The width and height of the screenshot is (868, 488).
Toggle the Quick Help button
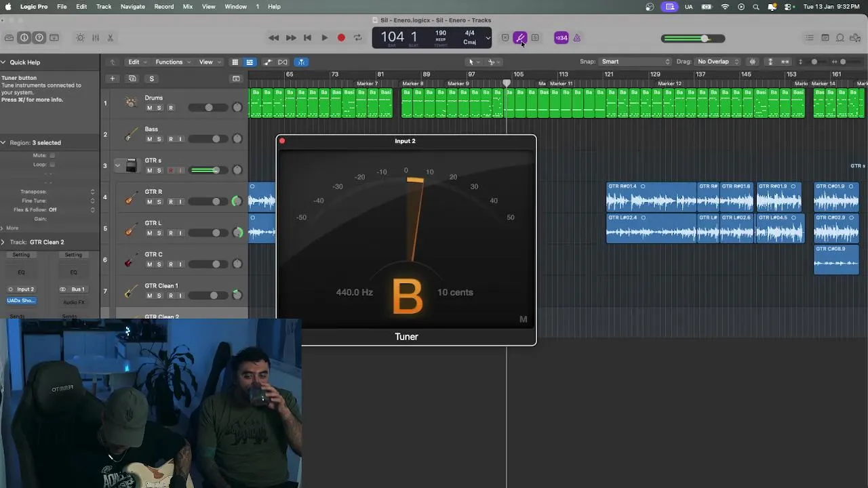click(39, 38)
